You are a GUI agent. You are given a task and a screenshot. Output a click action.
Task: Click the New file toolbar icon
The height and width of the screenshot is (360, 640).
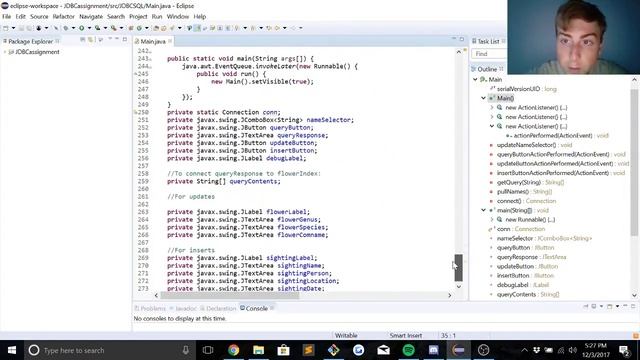coord(6,28)
